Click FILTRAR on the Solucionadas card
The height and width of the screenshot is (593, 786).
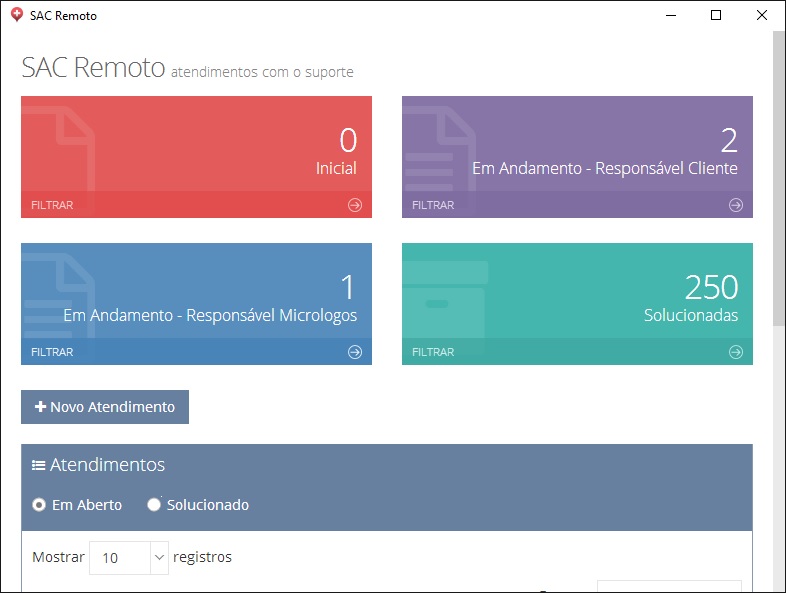tap(433, 352)
